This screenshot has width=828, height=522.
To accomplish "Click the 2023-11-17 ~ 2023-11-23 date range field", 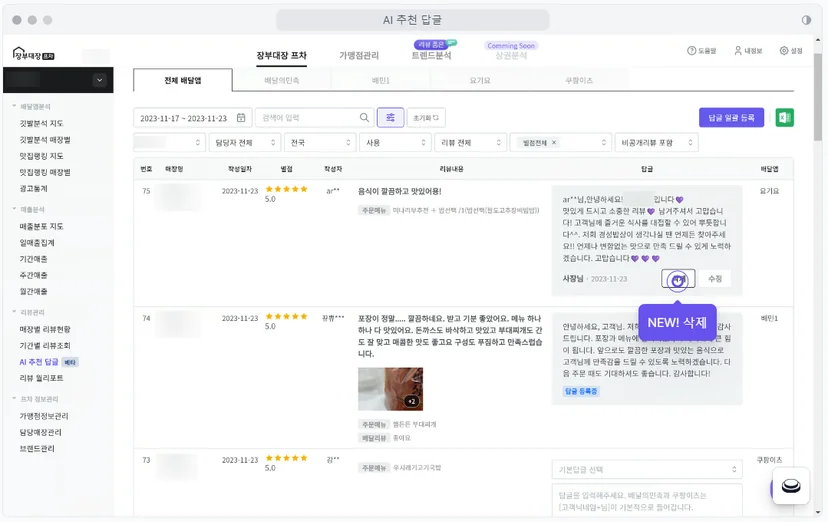I will (193, 118).
